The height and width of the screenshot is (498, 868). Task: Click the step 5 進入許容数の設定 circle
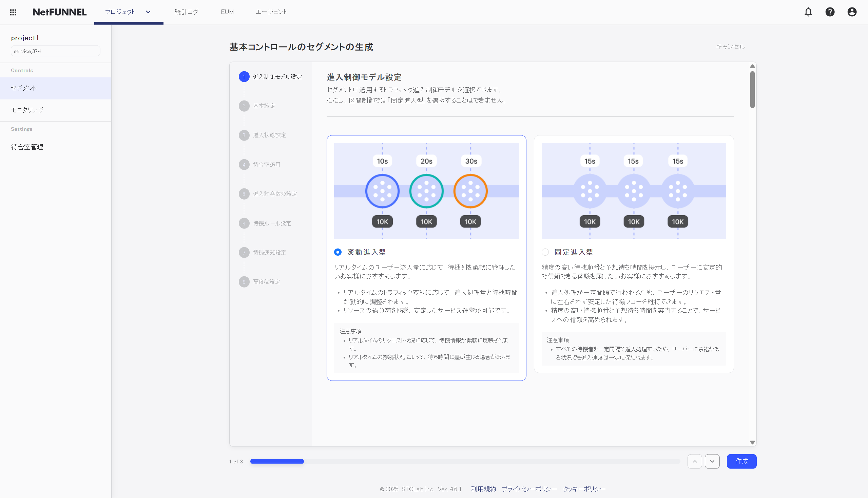pos(244,194)
